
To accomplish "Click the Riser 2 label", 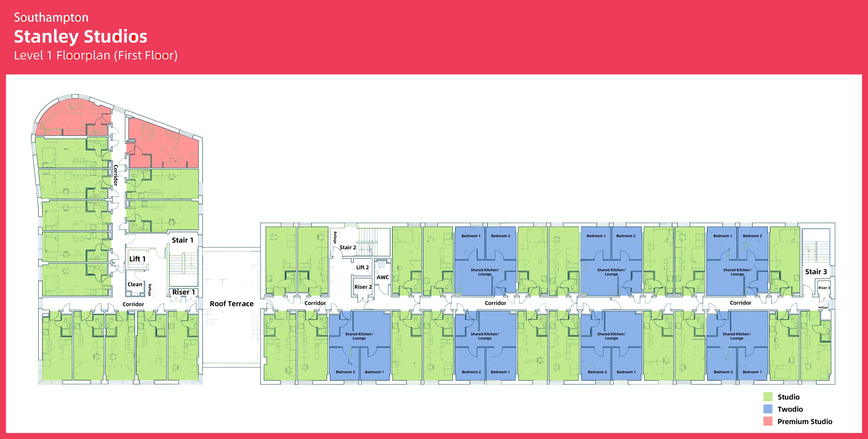I will pyautogui.click(x=363, y=287).
